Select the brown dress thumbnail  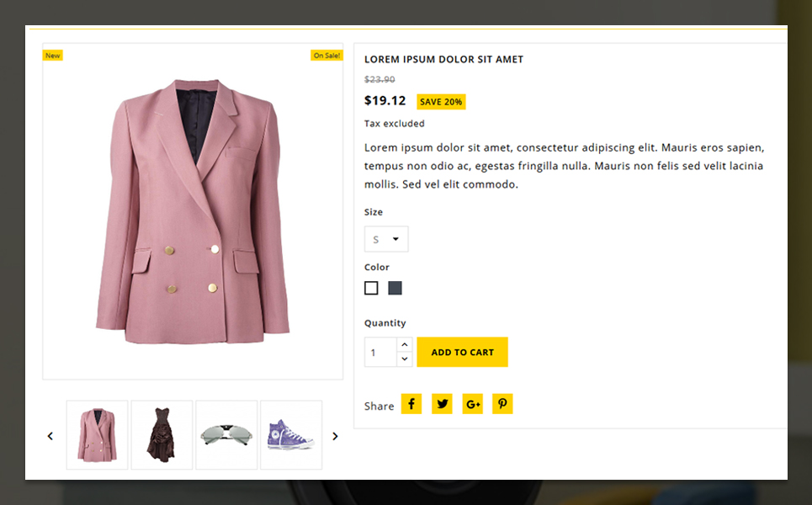(162, 435)
